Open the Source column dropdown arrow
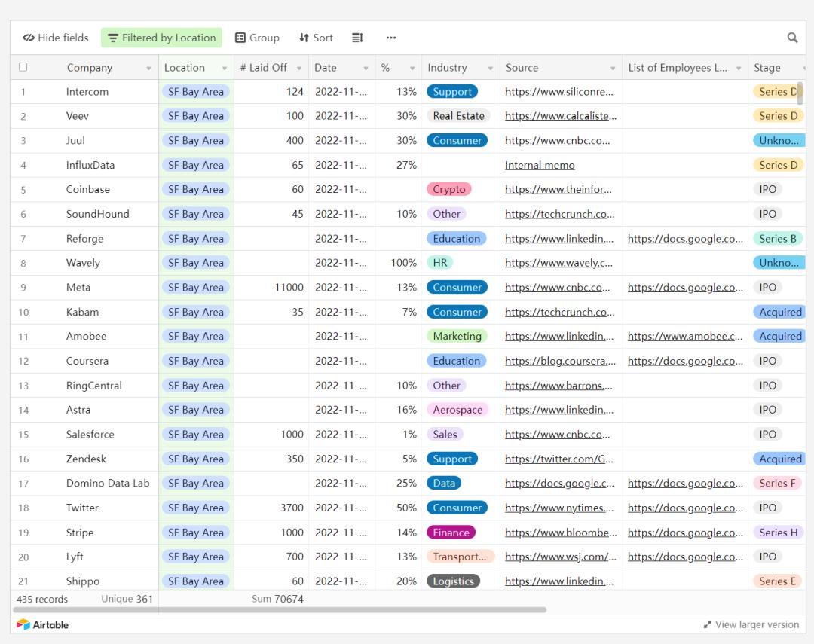Viewport: 814px width, 644px height. pos(613,68)
